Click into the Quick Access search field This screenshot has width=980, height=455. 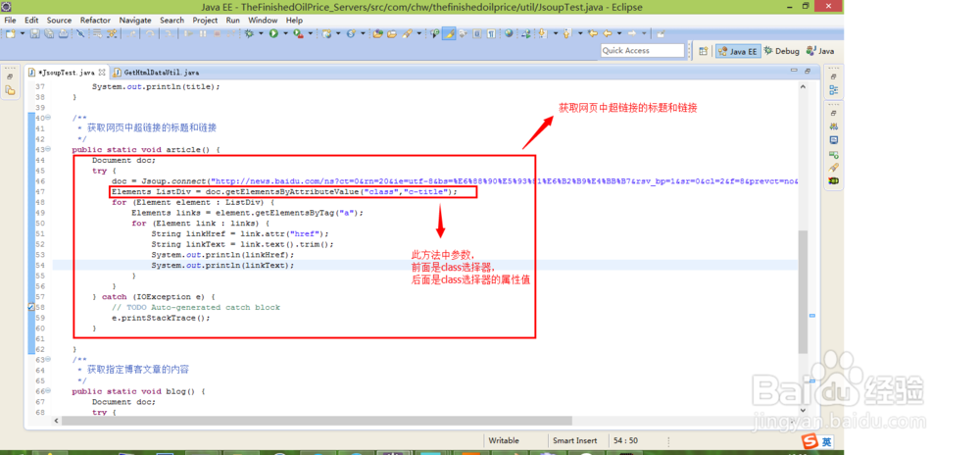[643, 51]
